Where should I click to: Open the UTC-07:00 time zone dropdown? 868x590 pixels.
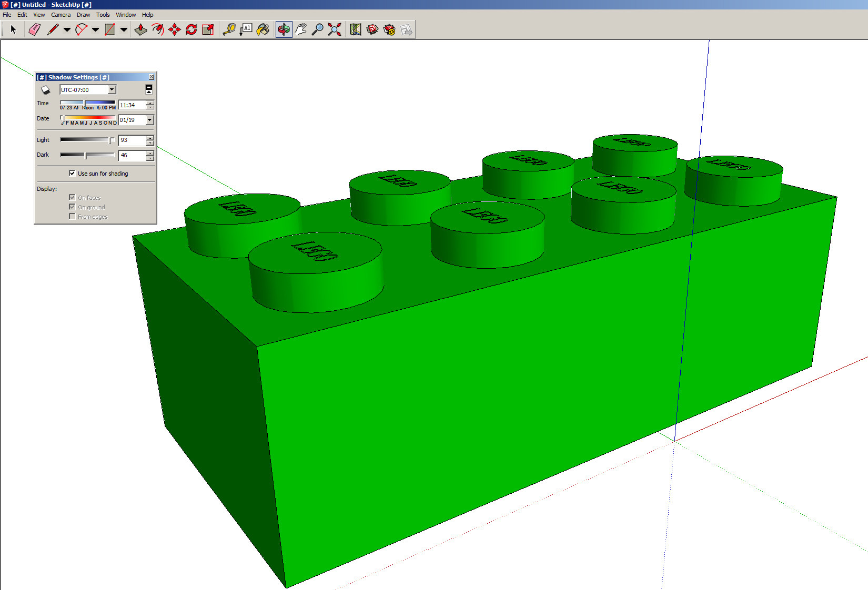(x=112, y=90)
